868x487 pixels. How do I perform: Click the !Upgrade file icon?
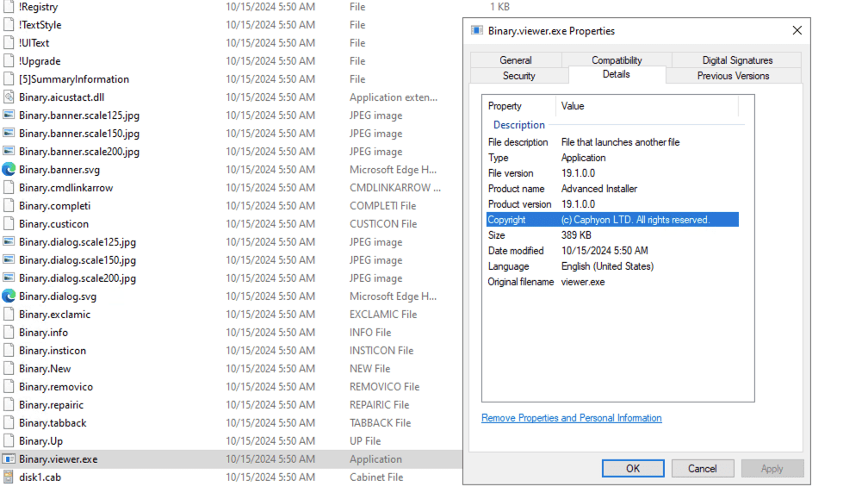[x=9, y=61]
